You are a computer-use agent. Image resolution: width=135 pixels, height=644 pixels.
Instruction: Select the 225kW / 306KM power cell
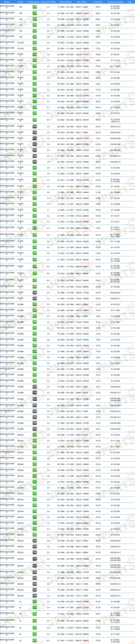(x=82, y=634)
